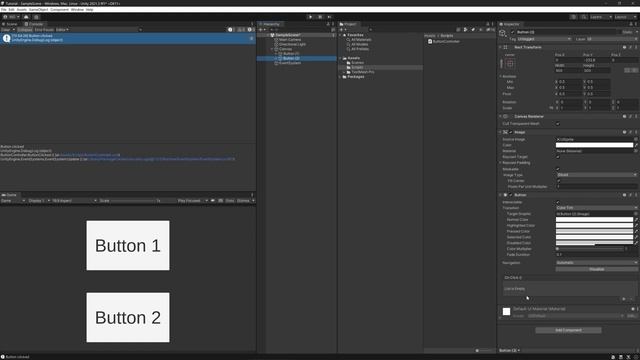Click the info message count icon in Console

coord(231,29)
